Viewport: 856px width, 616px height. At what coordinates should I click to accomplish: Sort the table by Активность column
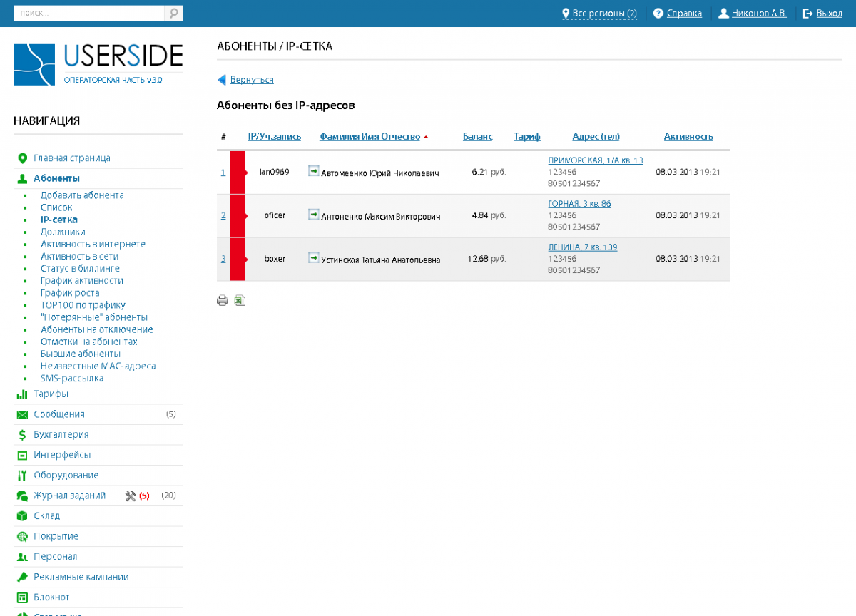(x=688, y=137)
